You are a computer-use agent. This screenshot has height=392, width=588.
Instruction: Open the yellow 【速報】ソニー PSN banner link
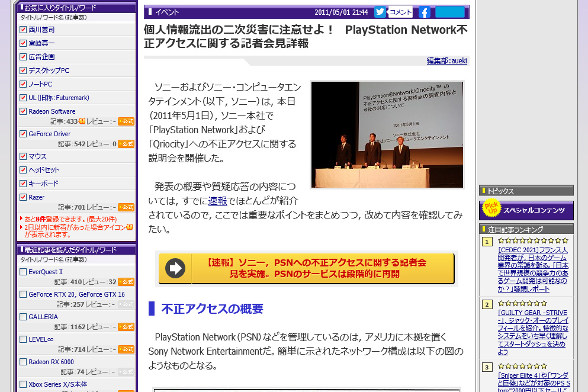(306, 268)
